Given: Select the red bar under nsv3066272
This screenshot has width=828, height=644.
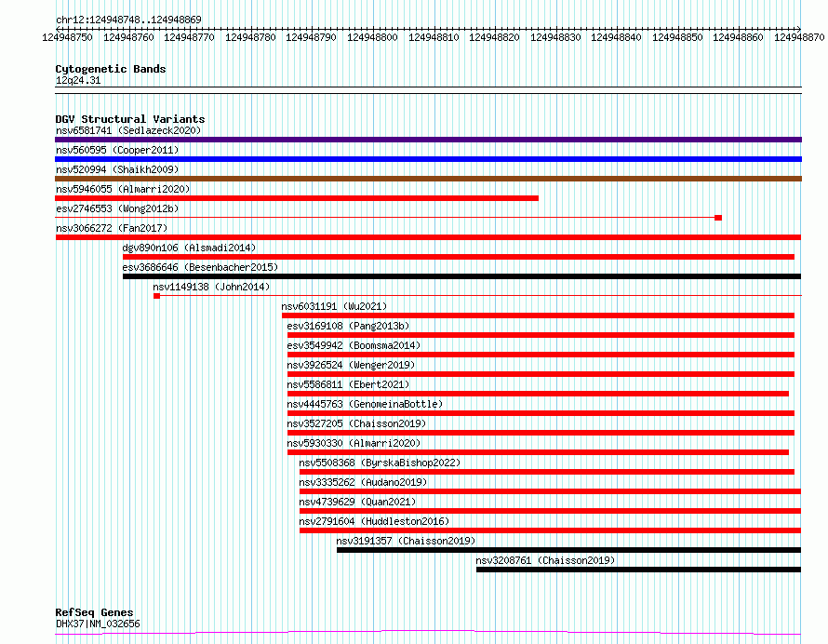Looking at the screenshot, I should pos(428,237).
